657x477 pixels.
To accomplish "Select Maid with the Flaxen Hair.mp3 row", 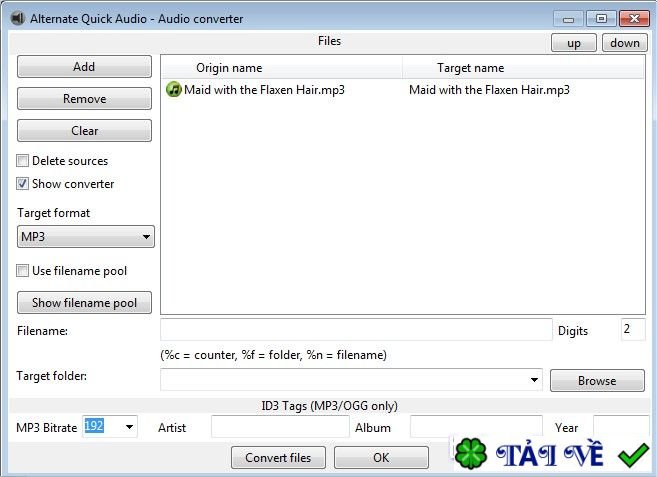I will (403, 90).
